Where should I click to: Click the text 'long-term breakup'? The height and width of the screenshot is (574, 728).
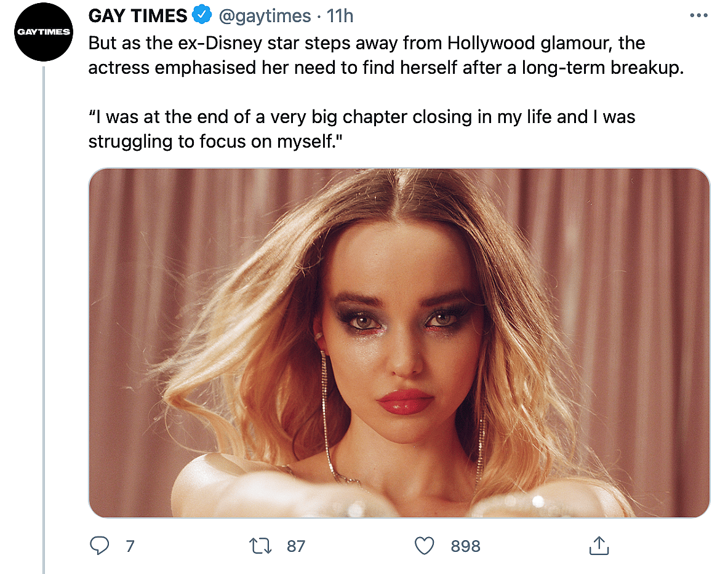(x=602, y=68)
